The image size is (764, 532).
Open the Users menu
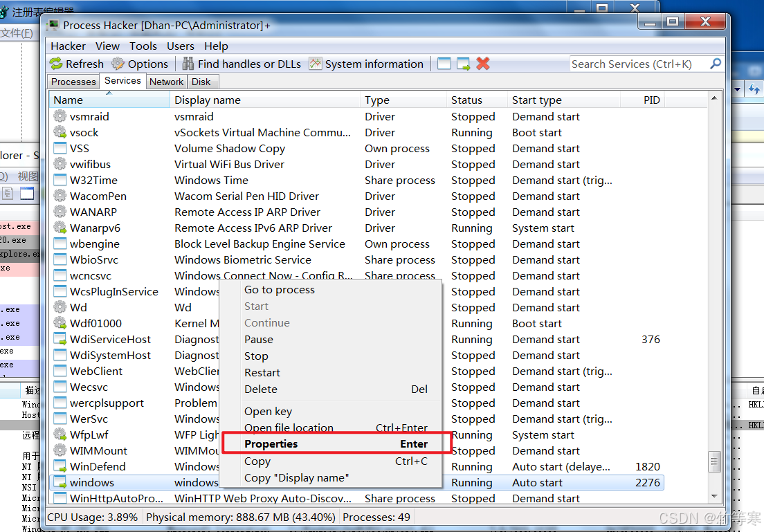pos(181,46)
